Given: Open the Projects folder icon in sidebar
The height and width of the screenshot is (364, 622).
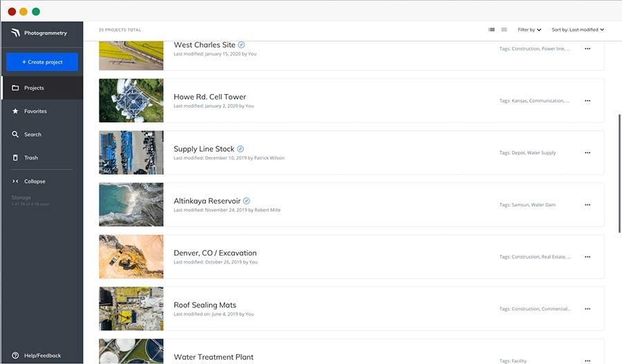Looking at the screenshot, I should click(15, 88).
